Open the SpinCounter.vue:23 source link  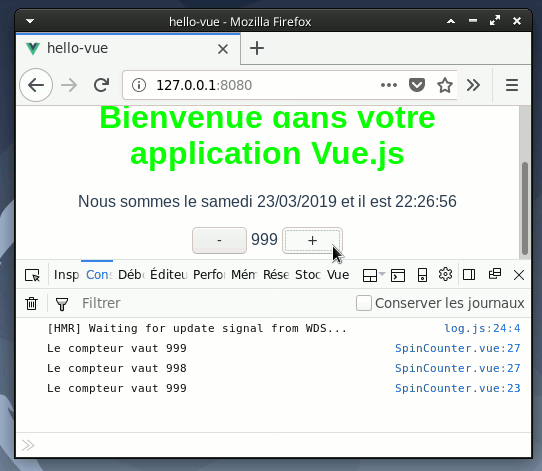tap(458, 388)
